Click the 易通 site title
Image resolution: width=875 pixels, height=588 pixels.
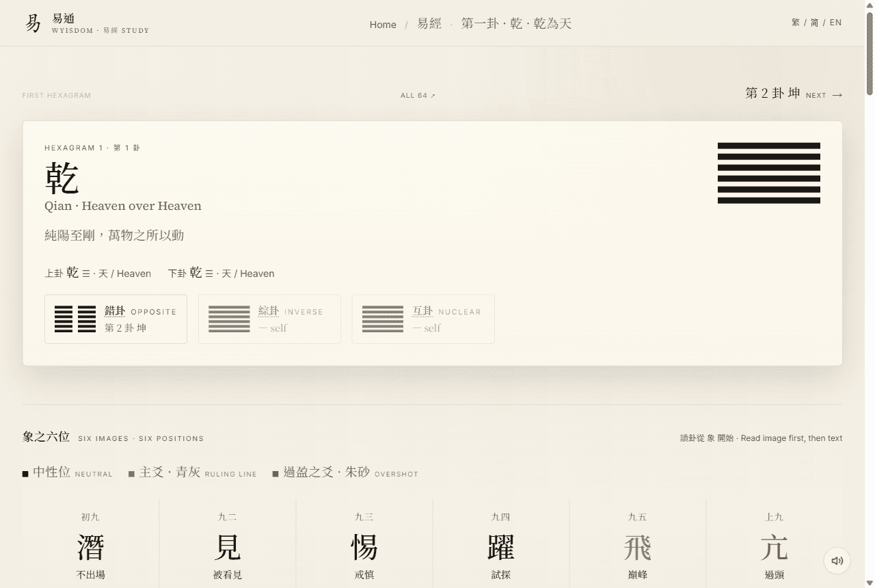click(x=64, y=18)
